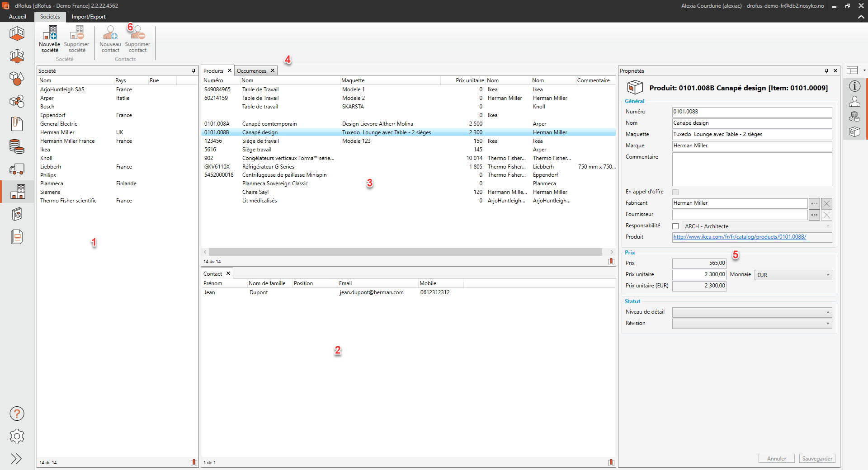Open the help question mark icon
This screenshot has height=470, width=868.
(x=17, y=414)
